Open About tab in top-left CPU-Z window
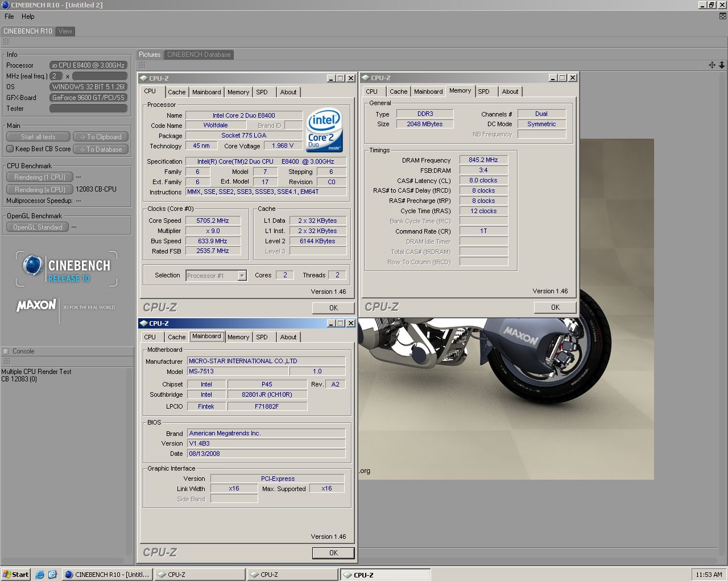The width and height of the screenshot is (728, 582). (288, 92)
